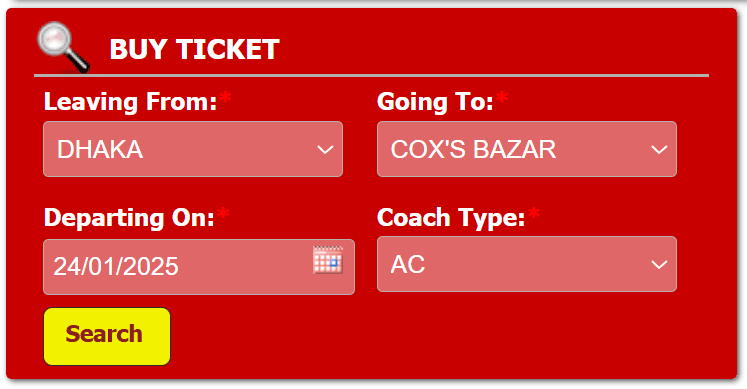
Task: Click the chevron arrow in the DHAKA field
Action: (325, 150)
